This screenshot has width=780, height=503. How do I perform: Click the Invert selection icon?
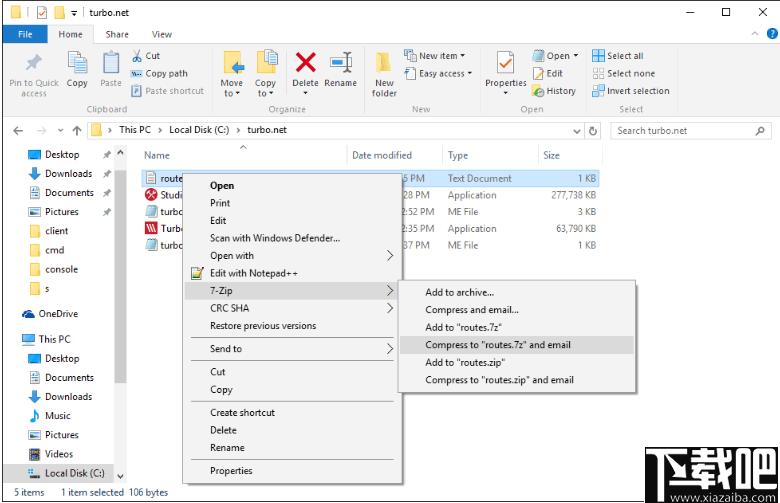(598, 91)
